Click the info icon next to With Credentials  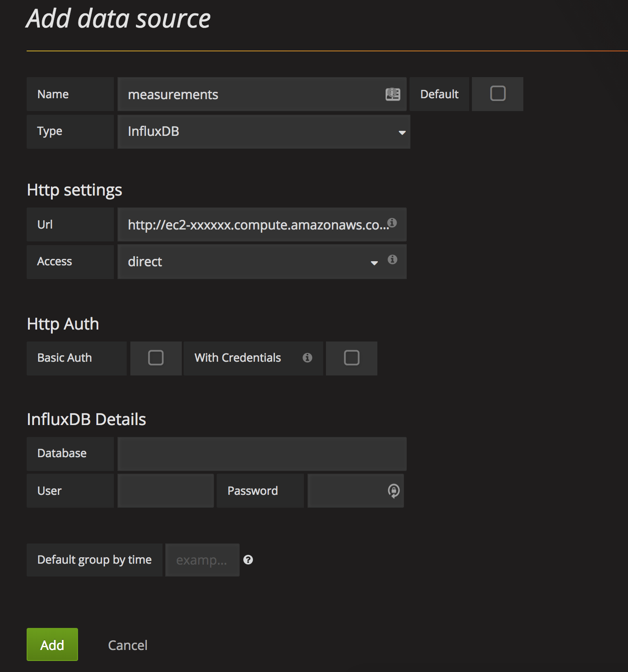(308, 358)
